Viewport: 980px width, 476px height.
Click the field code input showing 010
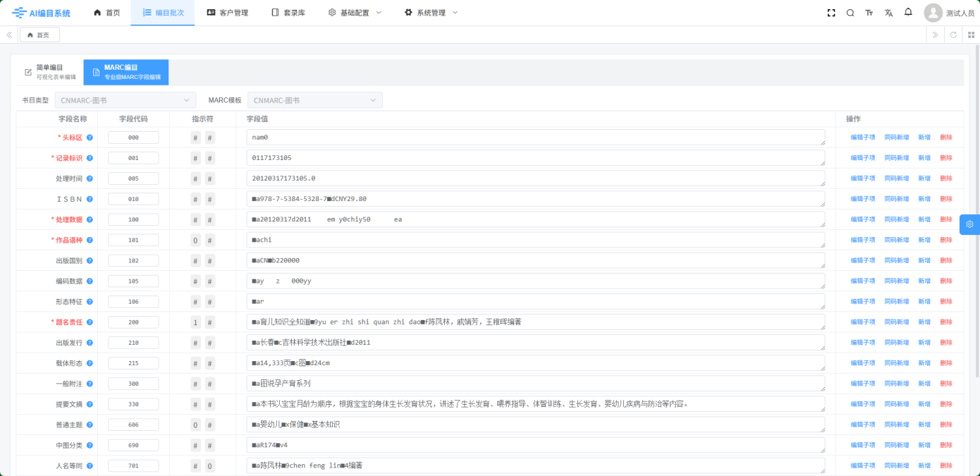(133, 199)
